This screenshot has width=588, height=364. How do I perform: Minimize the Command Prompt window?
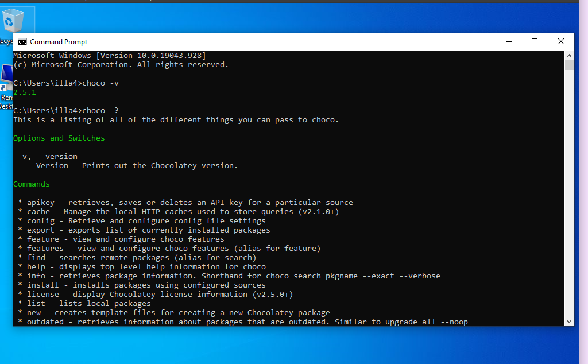point(508,41)
